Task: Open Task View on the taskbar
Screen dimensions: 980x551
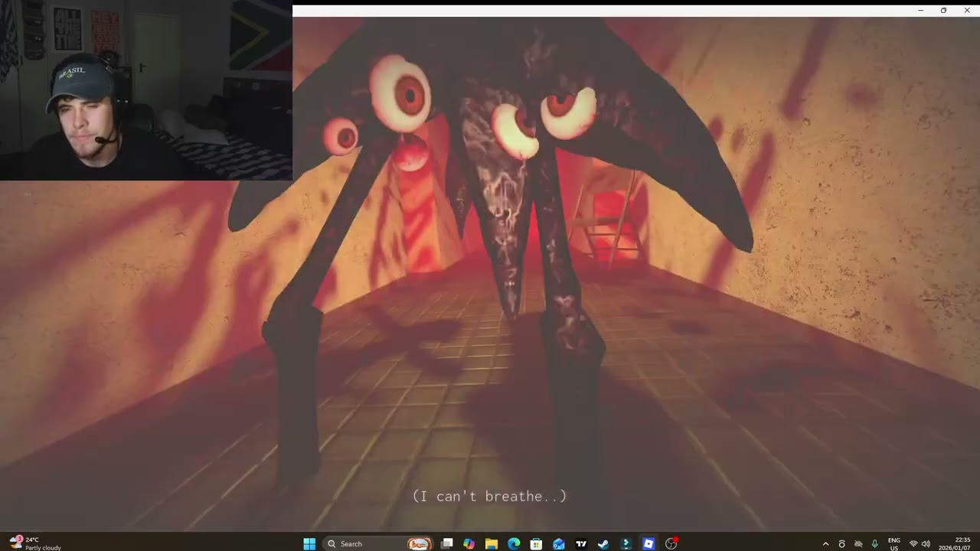Action: 447,543
